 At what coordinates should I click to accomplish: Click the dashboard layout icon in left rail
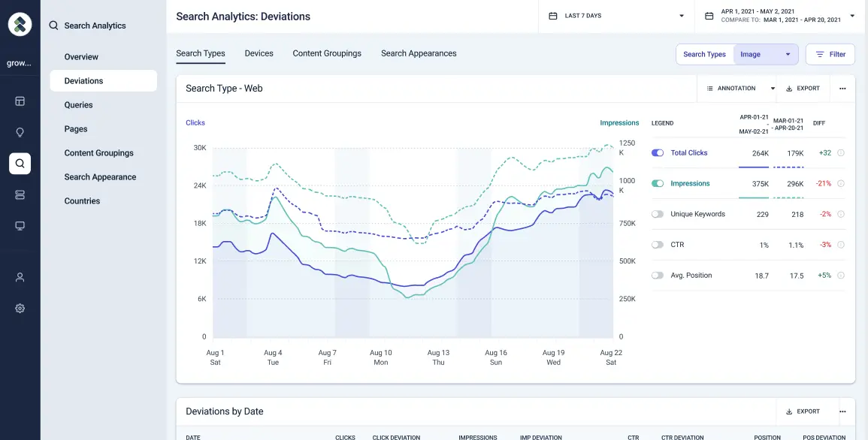click(20, 101)
